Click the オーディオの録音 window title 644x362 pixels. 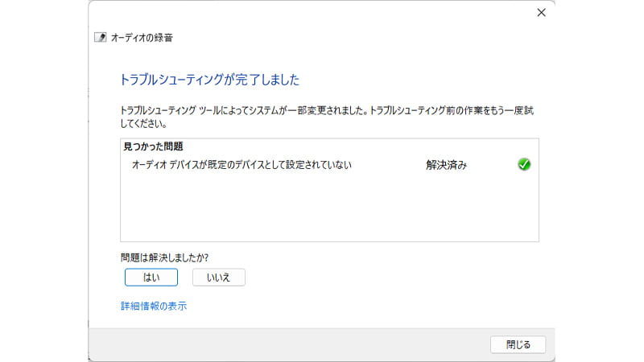142,37
